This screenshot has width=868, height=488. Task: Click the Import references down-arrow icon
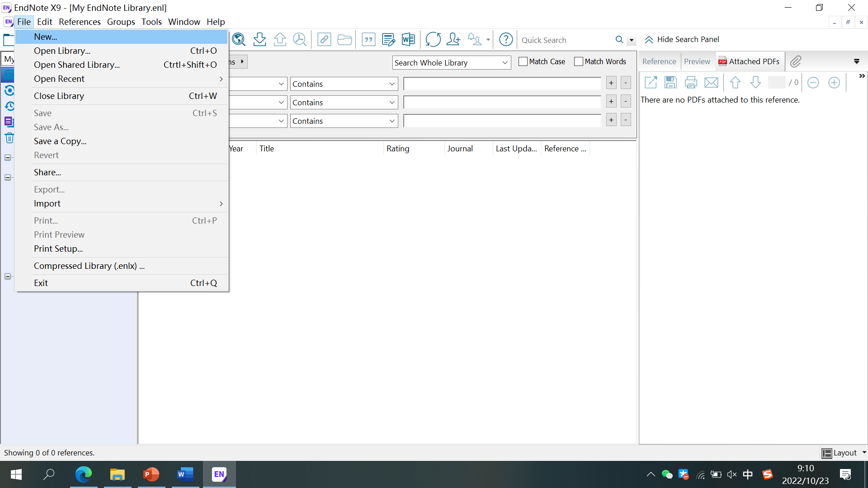(259, 40)
